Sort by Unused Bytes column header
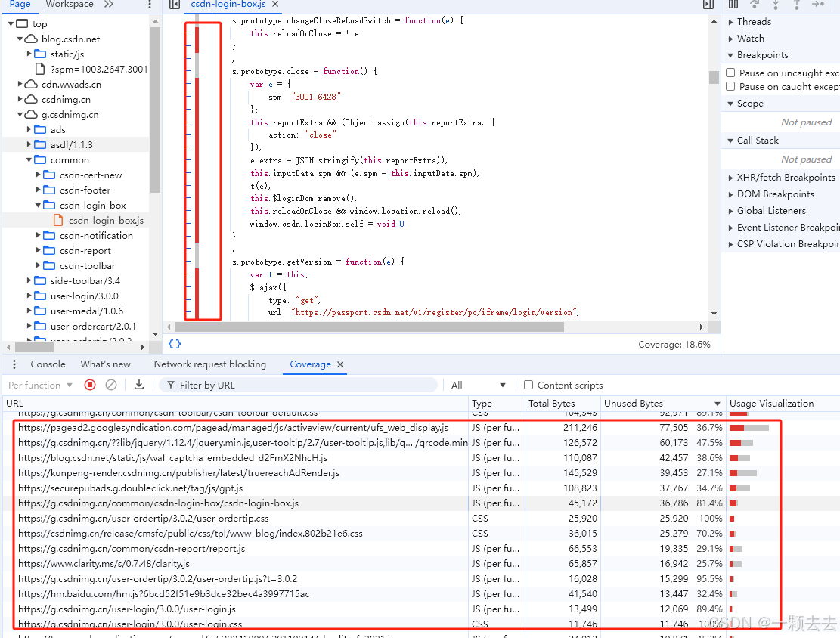Image resolution: width=840 pixels, height=638 pixels. [662, 404]
